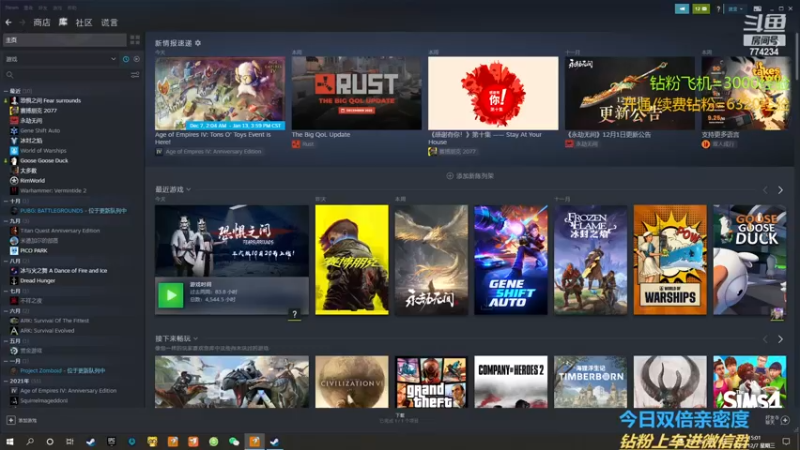Select Warhammer: Vermintide 2 in the list

point(53,191)
